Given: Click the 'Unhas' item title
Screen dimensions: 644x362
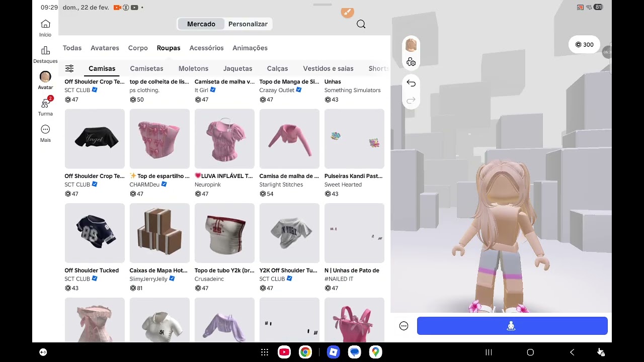Looking at the screenshot, I should click(333, 81).
